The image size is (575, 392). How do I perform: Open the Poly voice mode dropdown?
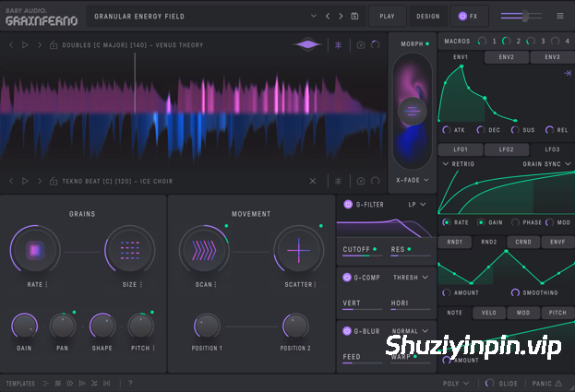[456, 383]
